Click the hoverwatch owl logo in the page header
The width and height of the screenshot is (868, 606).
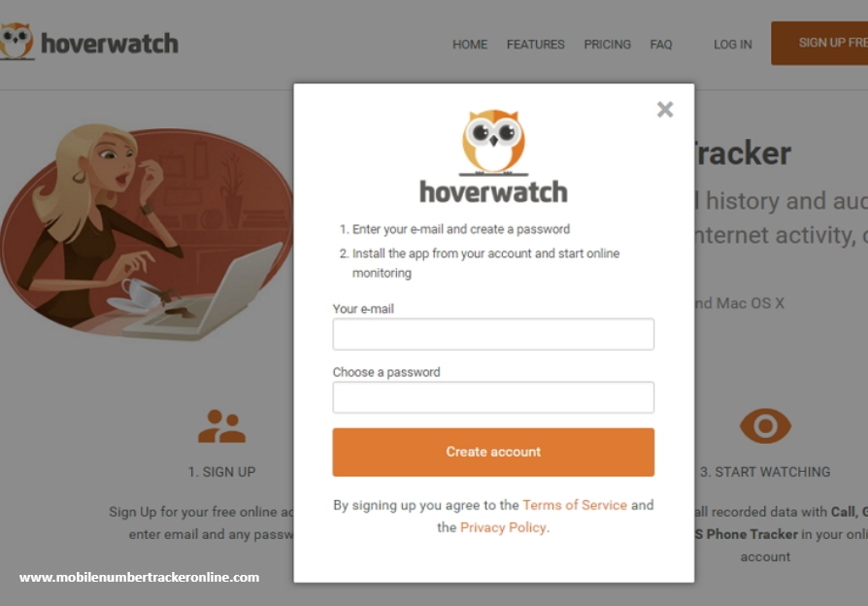[x=17, y=42]
